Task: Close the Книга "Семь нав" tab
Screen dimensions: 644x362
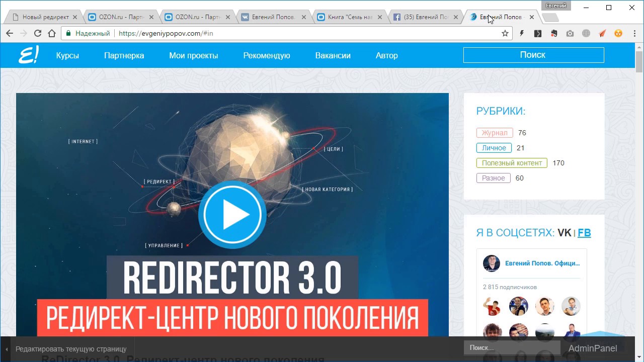Action: (x=380, y=17)
